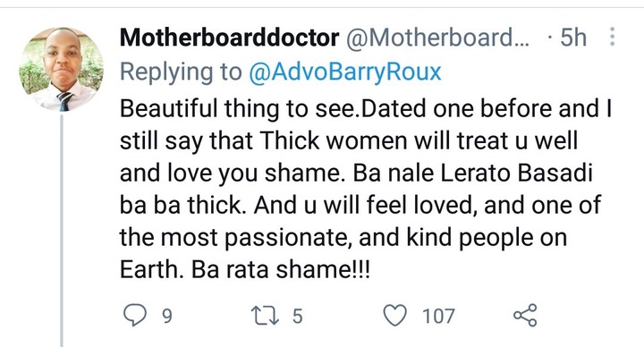Click the text Lerato Basadi
The height and width of the screenshot is (347, 644).
[516, 173]
